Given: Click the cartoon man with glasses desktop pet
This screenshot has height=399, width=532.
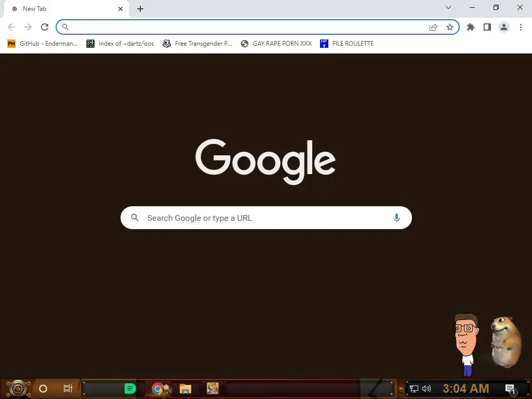Looking at the screenshot, I should [467, 344].
